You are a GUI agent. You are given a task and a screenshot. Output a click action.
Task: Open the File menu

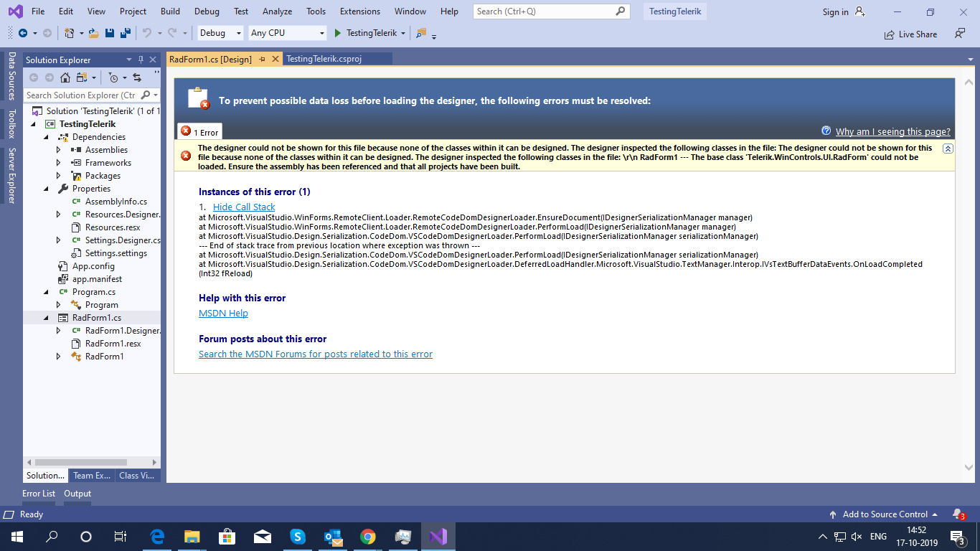38,11
